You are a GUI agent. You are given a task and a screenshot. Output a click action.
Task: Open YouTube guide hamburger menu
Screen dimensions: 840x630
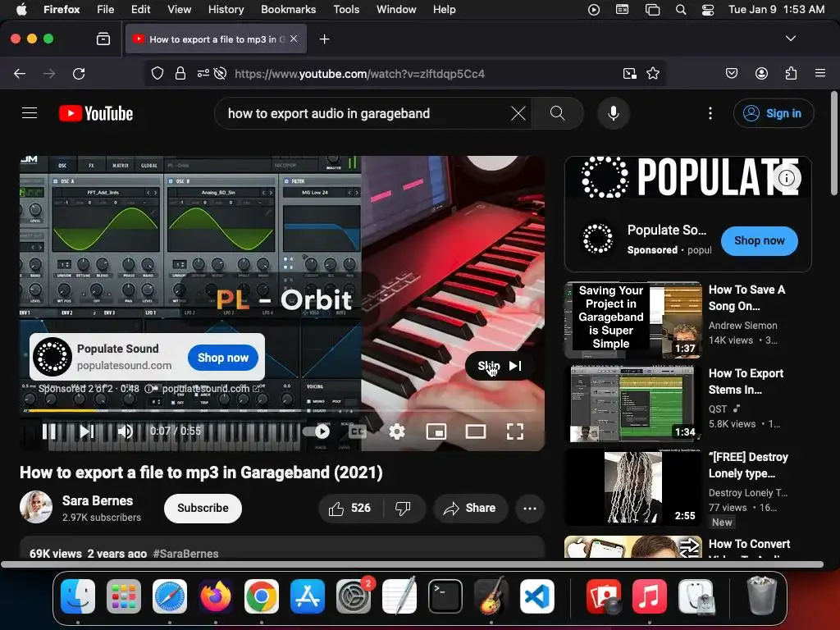coord(30,113)
